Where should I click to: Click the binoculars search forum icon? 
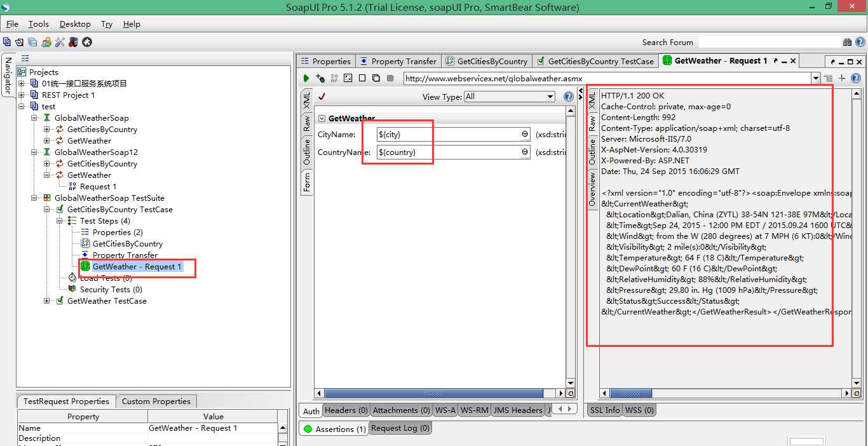point(847,42)
